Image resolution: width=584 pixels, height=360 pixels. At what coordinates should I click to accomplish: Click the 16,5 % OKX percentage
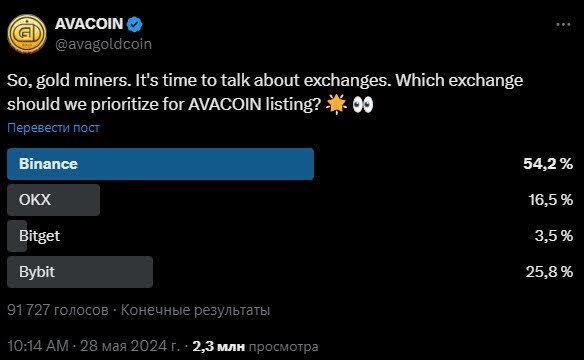point(550,200)
